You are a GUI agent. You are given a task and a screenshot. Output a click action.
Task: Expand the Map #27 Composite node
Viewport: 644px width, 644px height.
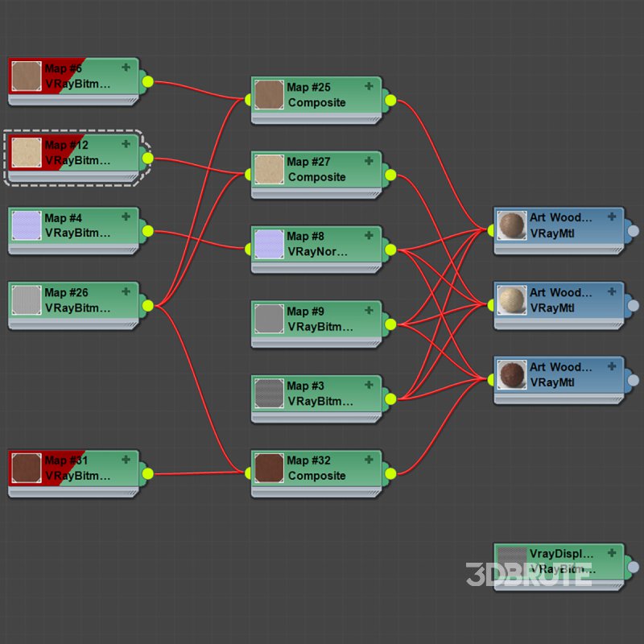[369, 161]
